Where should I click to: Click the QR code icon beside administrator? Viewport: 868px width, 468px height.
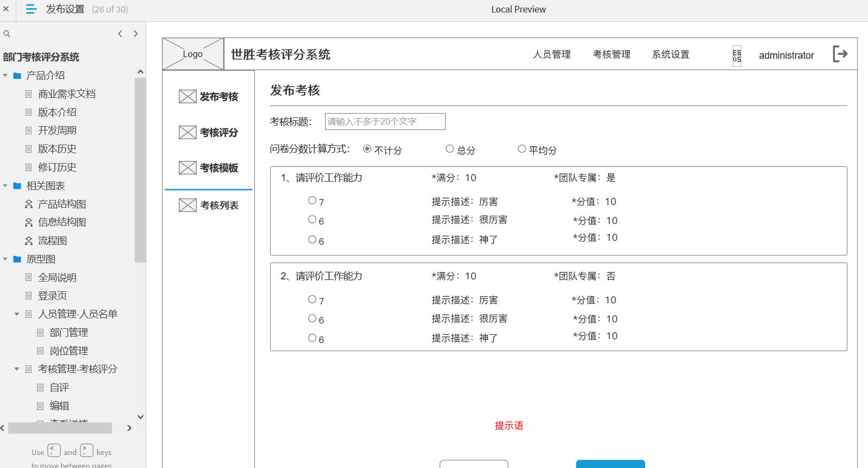[737, 55]
